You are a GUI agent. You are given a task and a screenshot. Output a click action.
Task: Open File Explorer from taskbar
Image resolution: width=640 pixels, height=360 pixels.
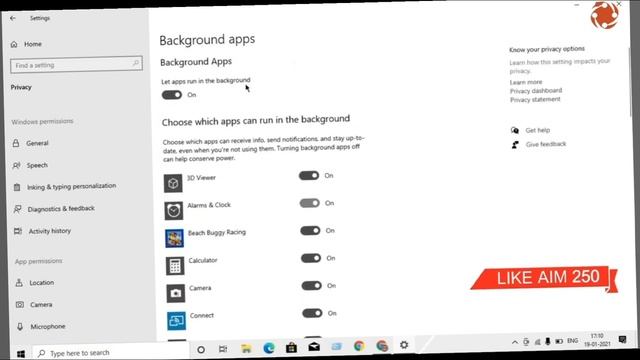(246, 348)
